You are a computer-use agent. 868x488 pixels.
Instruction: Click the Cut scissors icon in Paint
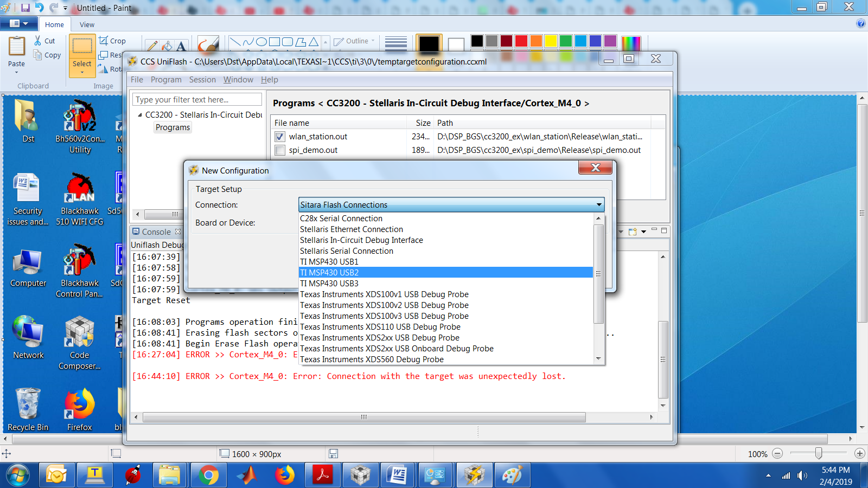pos(38,41)
